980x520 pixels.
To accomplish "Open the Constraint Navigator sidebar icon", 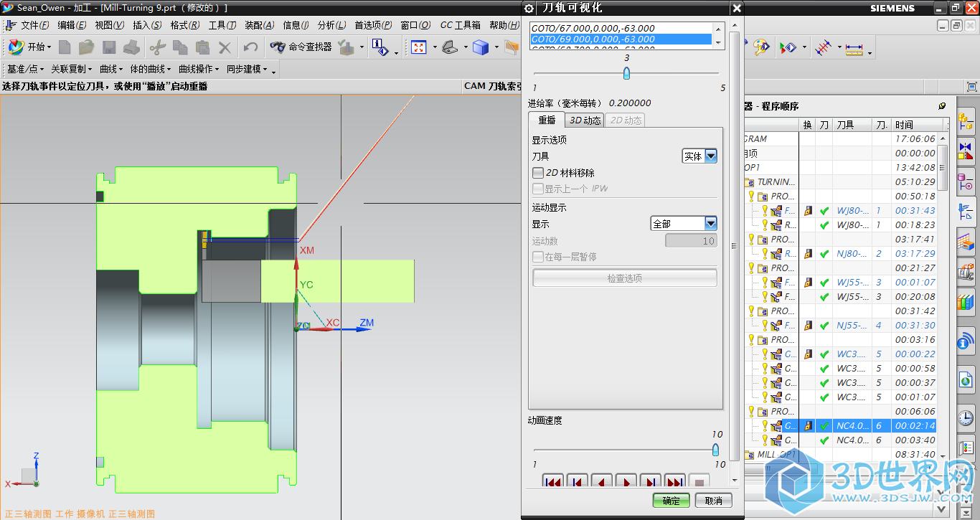I will point(966,151).
